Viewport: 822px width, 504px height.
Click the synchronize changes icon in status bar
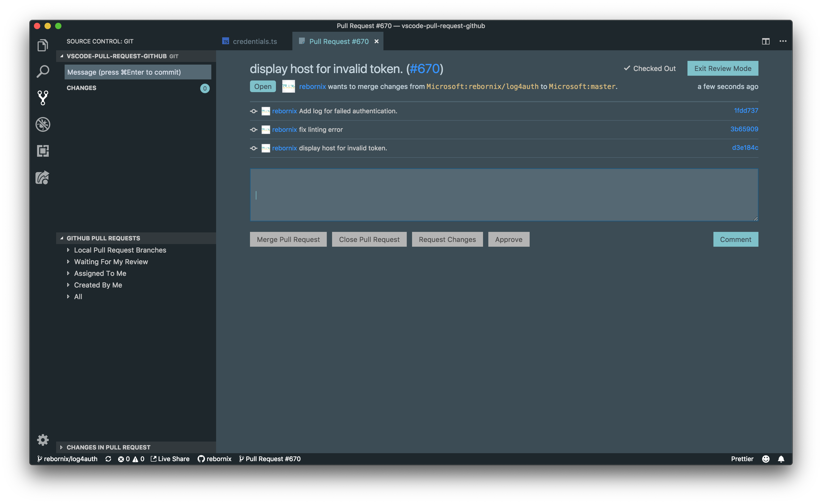tap(108, 459)
